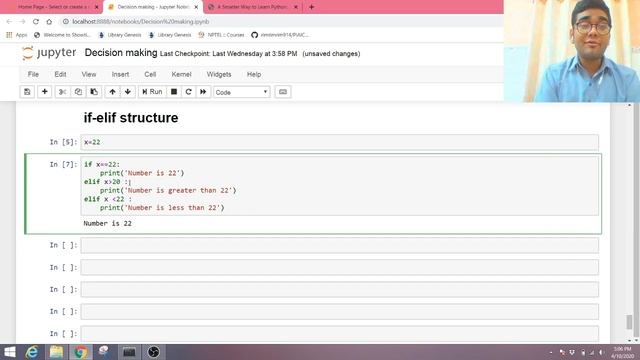Open the GitHub bookmark

click(x=280, y=35)
